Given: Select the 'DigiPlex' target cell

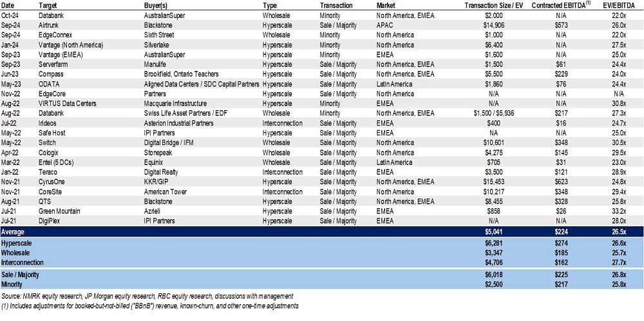Looking at the screenshot, I should point(50,220).
